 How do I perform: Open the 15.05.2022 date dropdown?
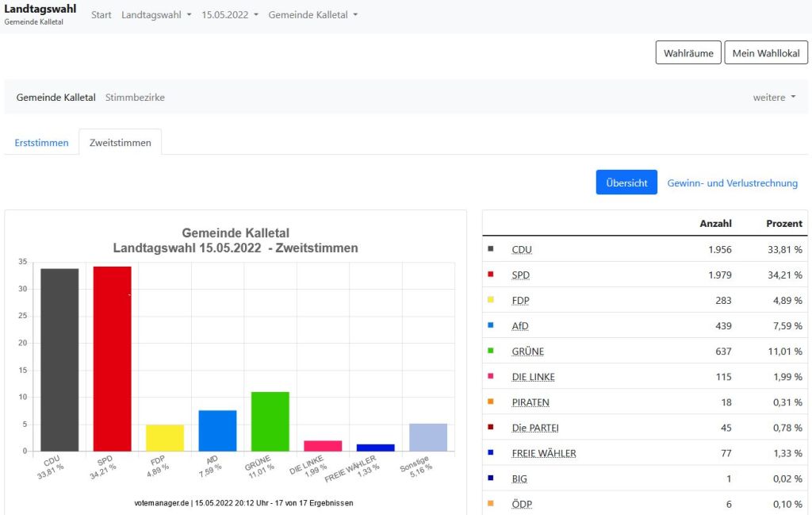pyautogui.click(x=230, y=15)
